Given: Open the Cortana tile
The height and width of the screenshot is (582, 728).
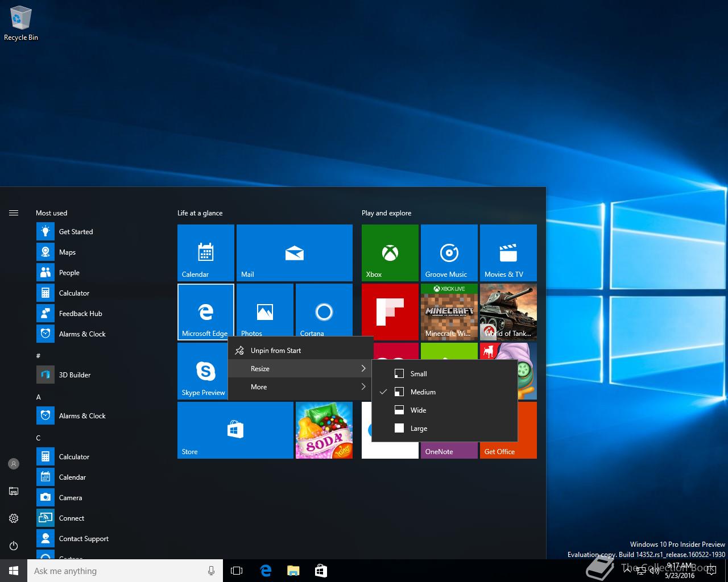Looking at the screenshot, I should coord(324,310).
